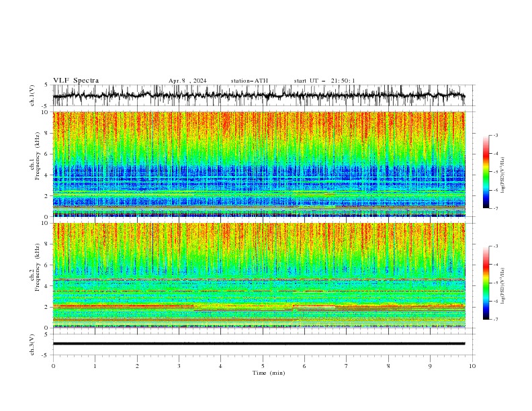Click the '10' frequency tick of the ch.2 spectrogram
The width and height of the screenshot is (532, 411).
pyautogui.click(x=45, y=223)
